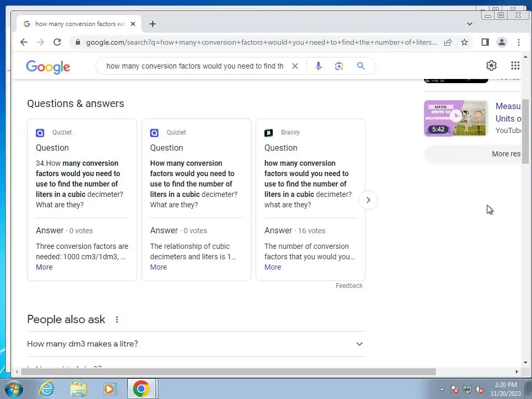Select Chrome in the taskbar
Image resolution: width=532 pixels, height=399 pixels.
pyautogui.click(x=141, y=389)
